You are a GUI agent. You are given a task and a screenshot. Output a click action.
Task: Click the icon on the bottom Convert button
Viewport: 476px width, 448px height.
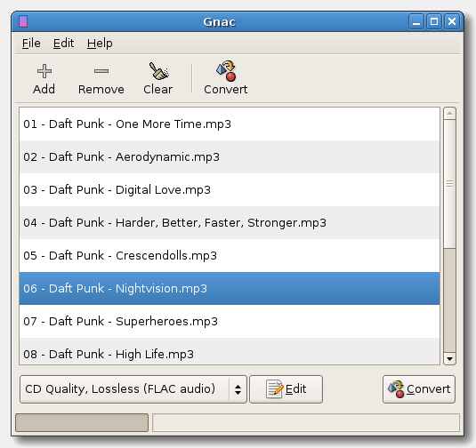coord(396,389)
